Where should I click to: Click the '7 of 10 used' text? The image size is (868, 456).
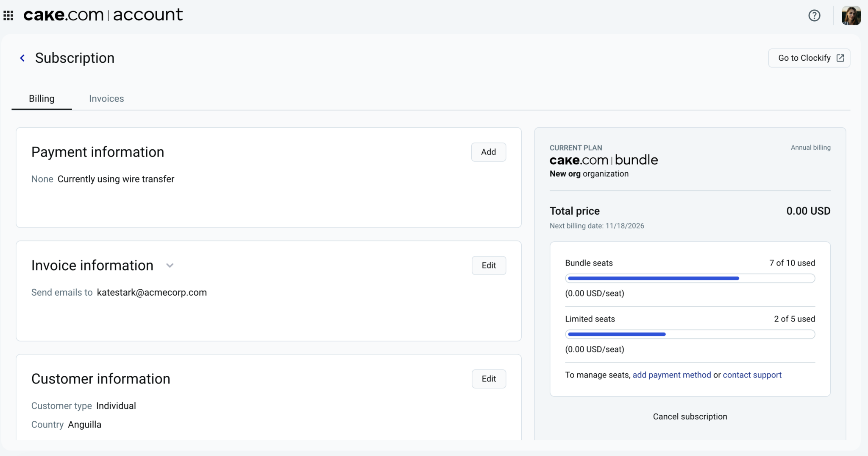pos(792,263)
